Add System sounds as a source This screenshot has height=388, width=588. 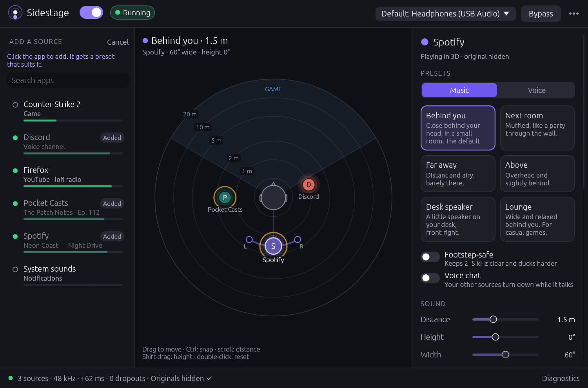pyautogui.click(x=68, y=275)
